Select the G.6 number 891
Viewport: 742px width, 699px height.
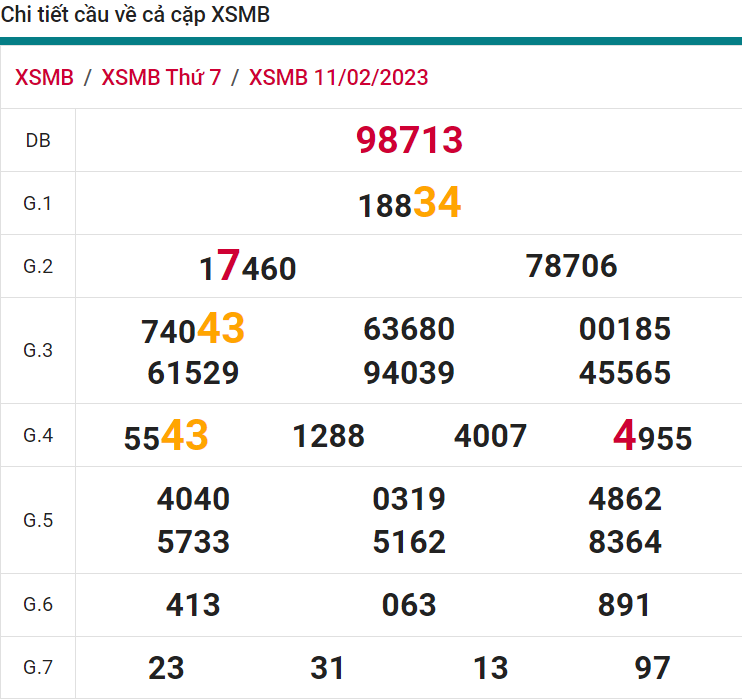click(x=624, y=604)
